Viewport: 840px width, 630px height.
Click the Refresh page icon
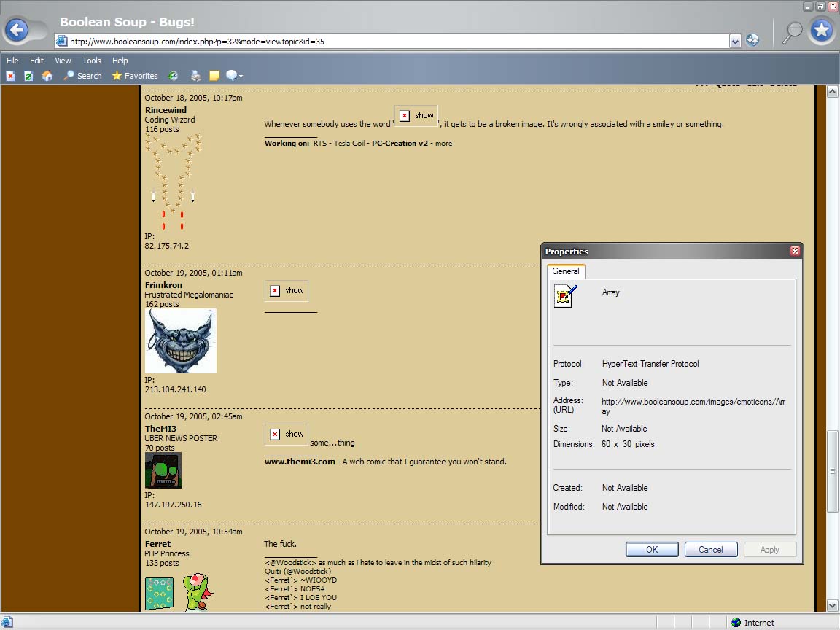coord(28,76)
